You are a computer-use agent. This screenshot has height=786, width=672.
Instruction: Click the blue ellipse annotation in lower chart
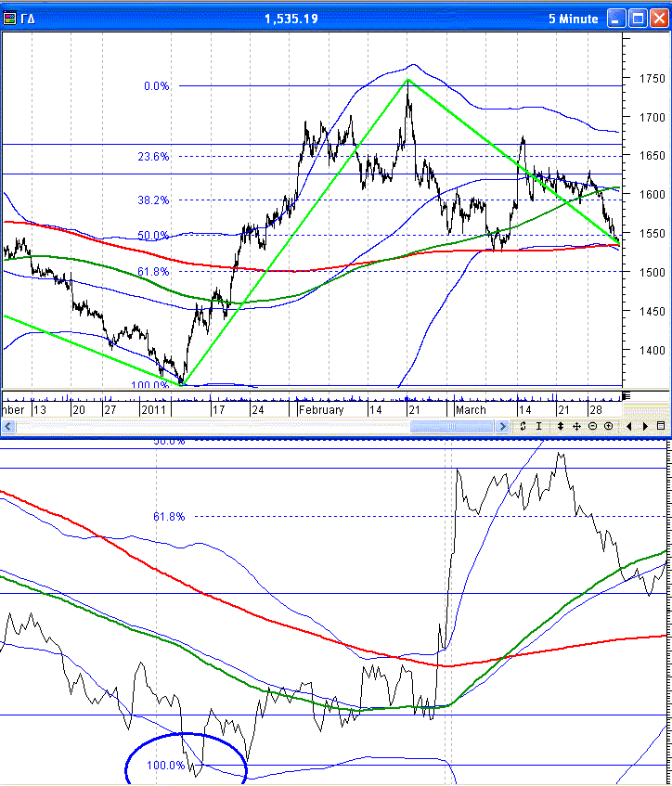187,759
